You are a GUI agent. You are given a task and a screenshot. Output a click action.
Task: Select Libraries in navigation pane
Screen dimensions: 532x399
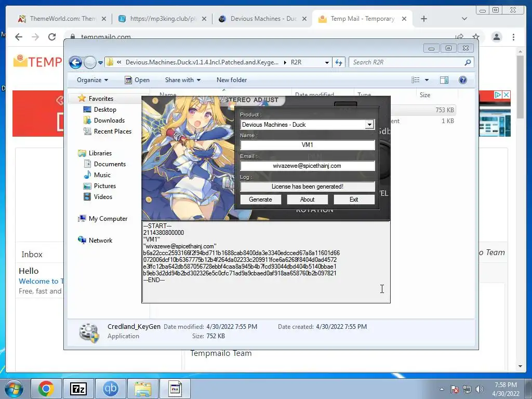(x=100, y=153)
